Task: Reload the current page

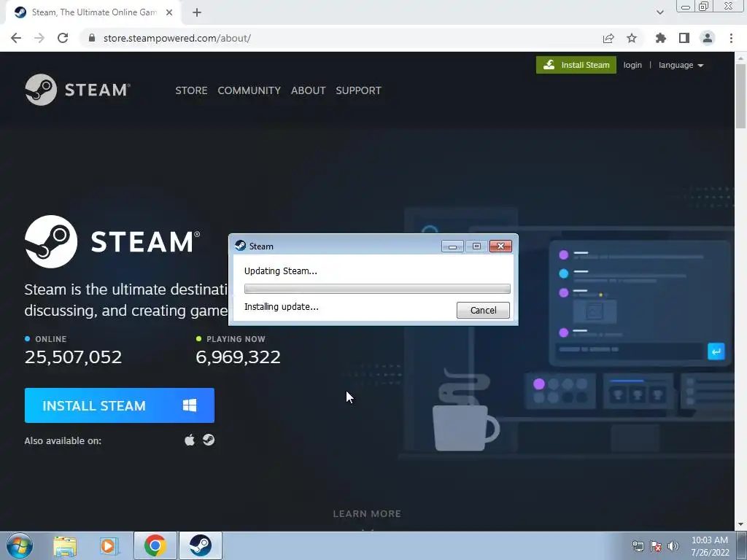Action: (x=63, y=38)
